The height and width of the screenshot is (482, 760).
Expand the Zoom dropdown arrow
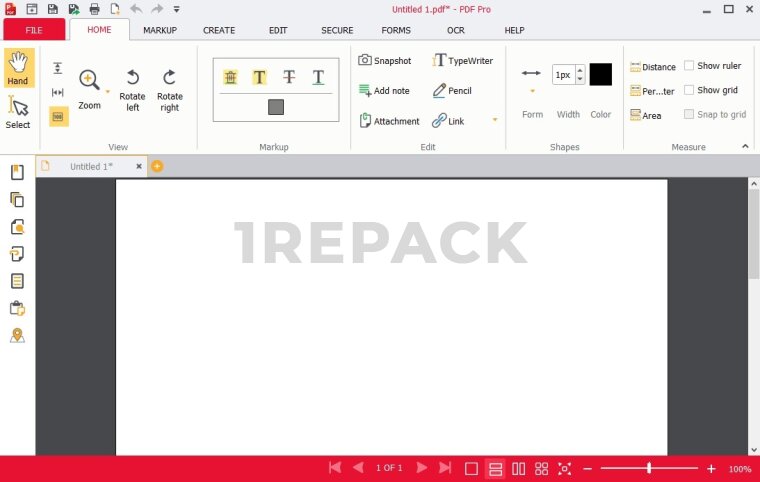(x=108, y=91)
